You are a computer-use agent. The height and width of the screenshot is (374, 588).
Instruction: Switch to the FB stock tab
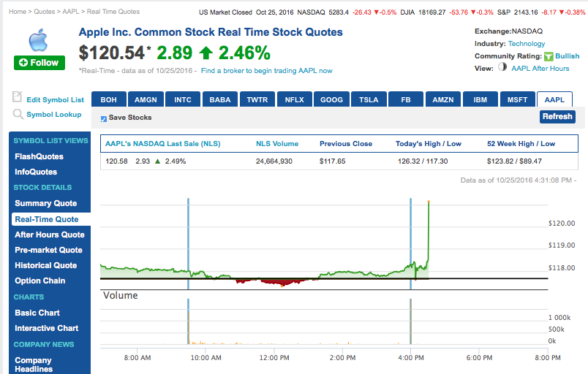click(x=406, y=99)
